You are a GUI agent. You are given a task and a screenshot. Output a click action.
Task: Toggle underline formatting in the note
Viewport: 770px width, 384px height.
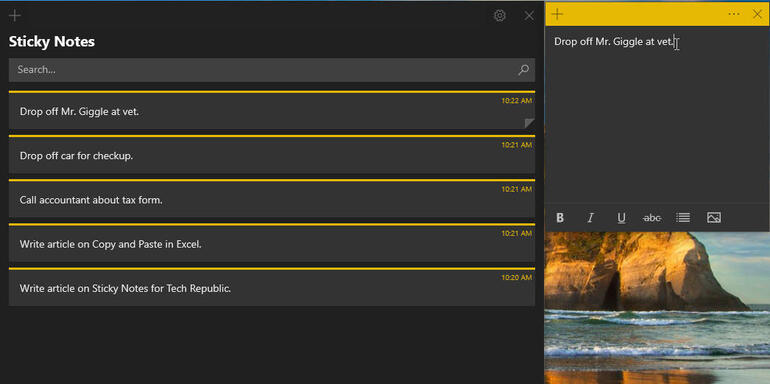(621, 218)
